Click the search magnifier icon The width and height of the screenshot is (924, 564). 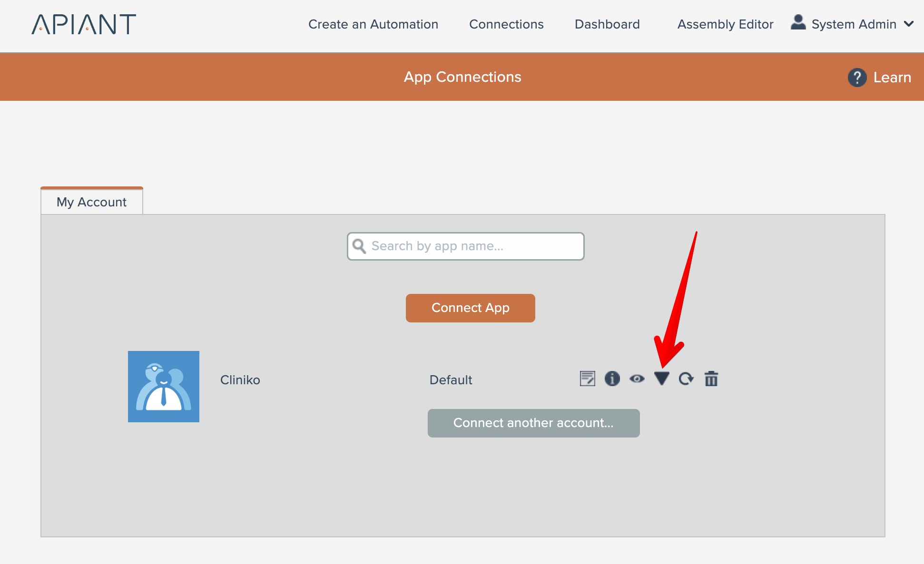[359, 246]
